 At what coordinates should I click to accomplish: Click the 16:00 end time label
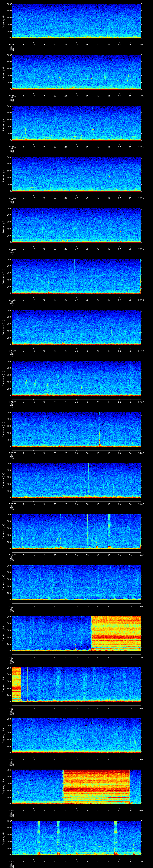141,96
